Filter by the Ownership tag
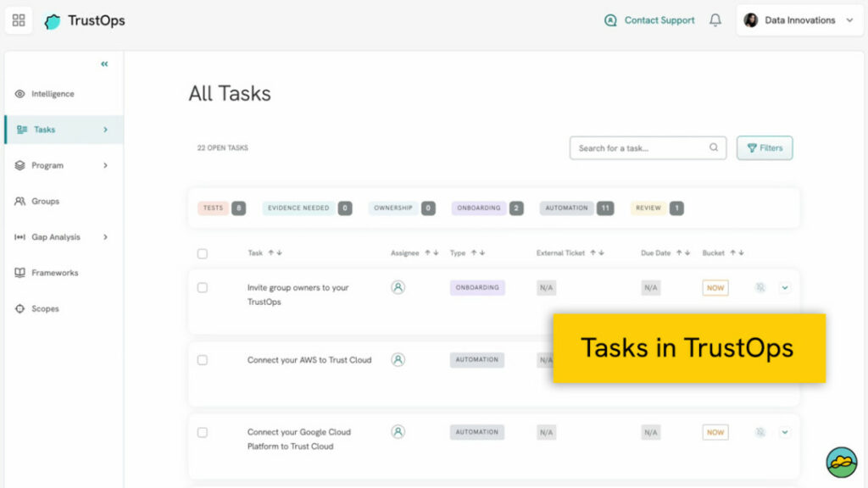 393,208
